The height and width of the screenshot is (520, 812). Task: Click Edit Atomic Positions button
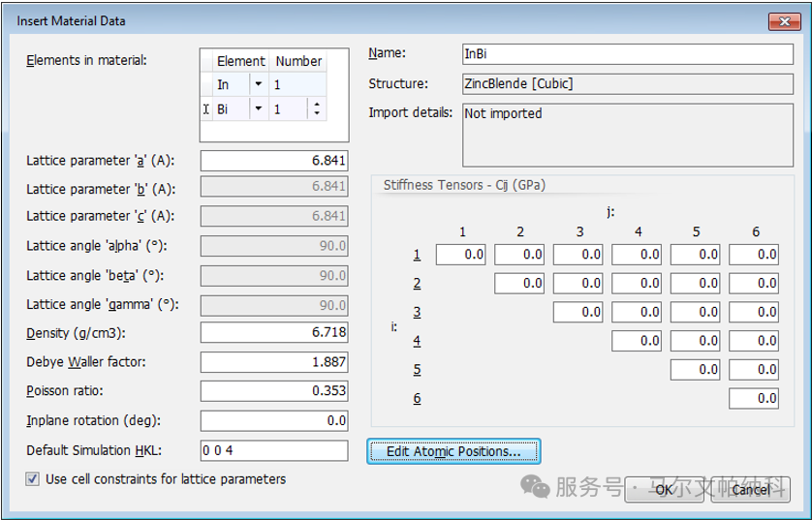[x=453, y=451]
